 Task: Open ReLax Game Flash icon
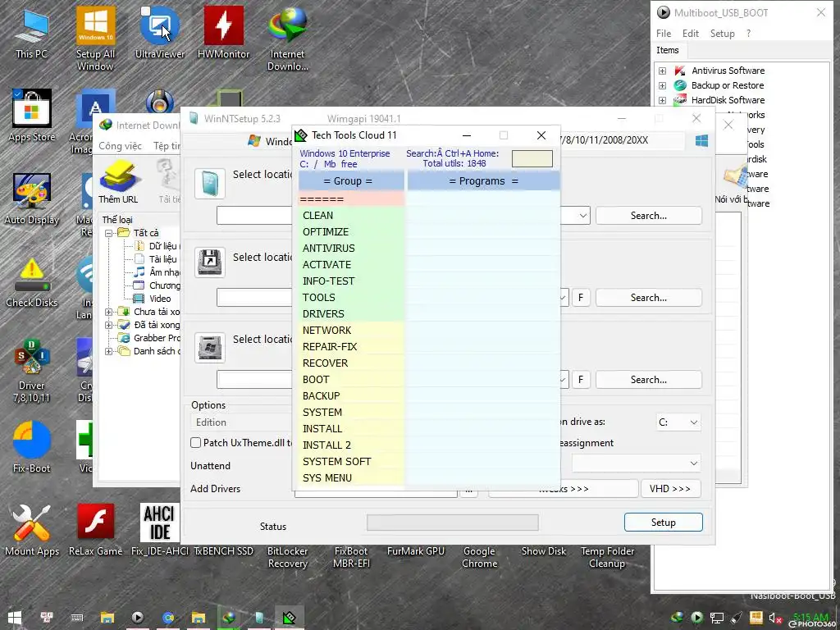[95, 531]
